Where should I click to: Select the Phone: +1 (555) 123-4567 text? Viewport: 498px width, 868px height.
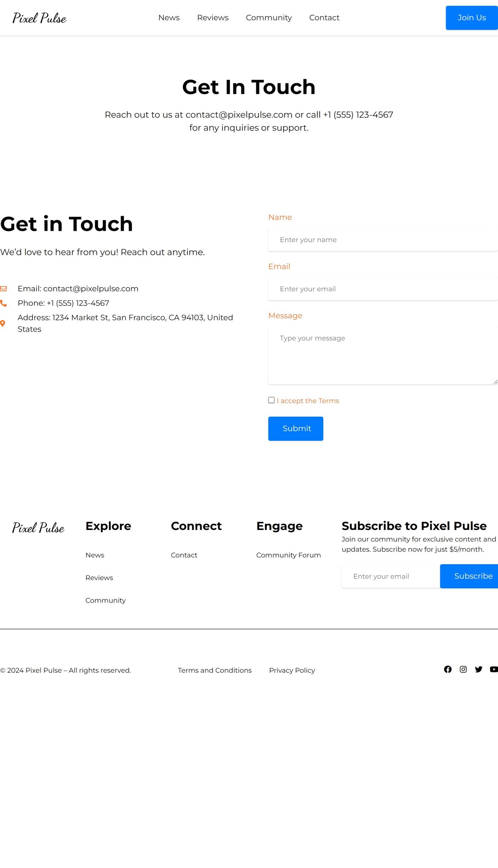point(63,303)
